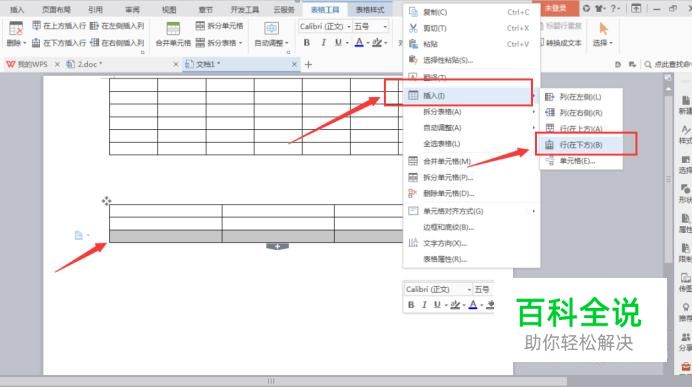Expand the 拆分表格(A) submenu entry
Viewport: 692px width, 387px height.
pos(470,112)
